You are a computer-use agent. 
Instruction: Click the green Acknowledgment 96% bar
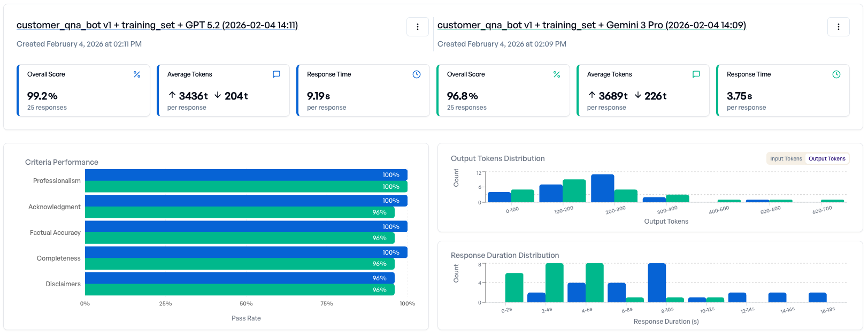tap(240, 212)
